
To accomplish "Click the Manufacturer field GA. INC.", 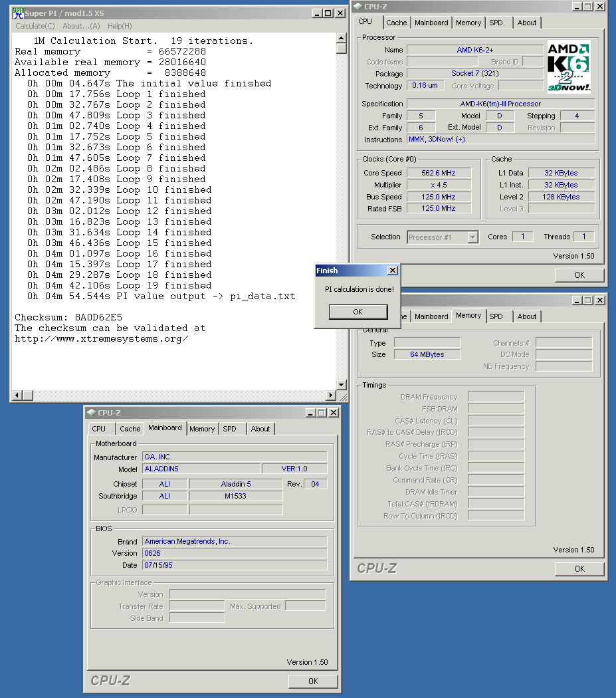I will coord(235,457).
